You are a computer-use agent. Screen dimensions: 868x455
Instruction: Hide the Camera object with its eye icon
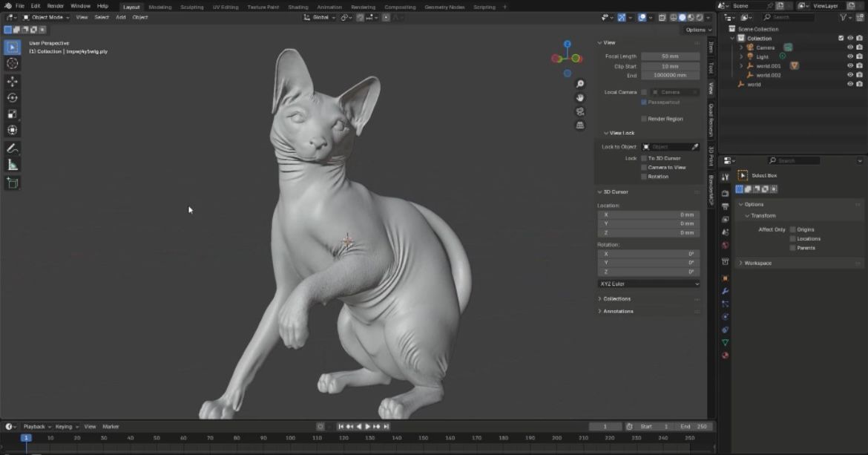[x=849, y=48]
